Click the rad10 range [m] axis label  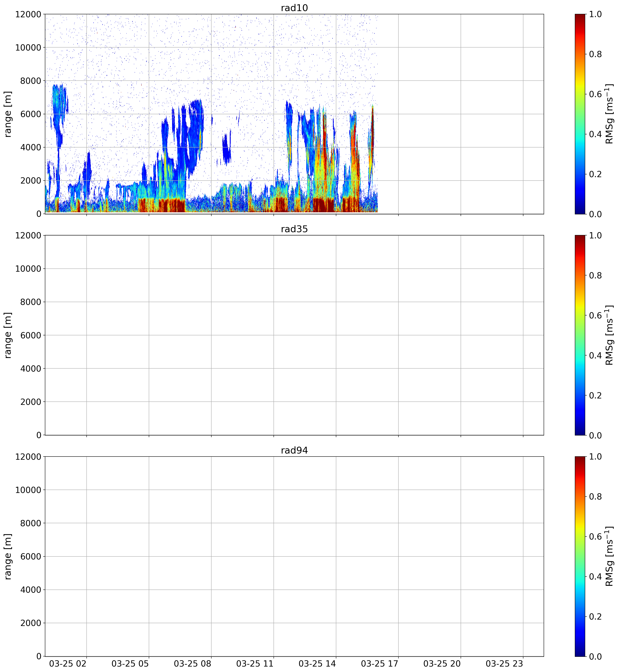click(x=8, y=114)
